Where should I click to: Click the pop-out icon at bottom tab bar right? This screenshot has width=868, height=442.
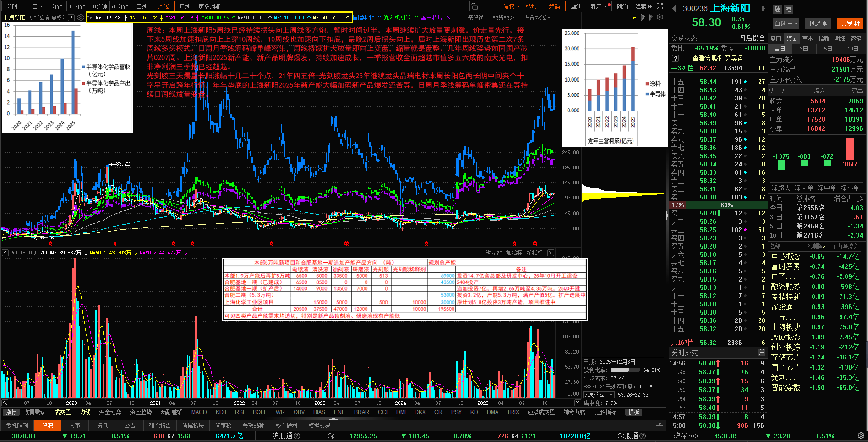coord(660,425)
